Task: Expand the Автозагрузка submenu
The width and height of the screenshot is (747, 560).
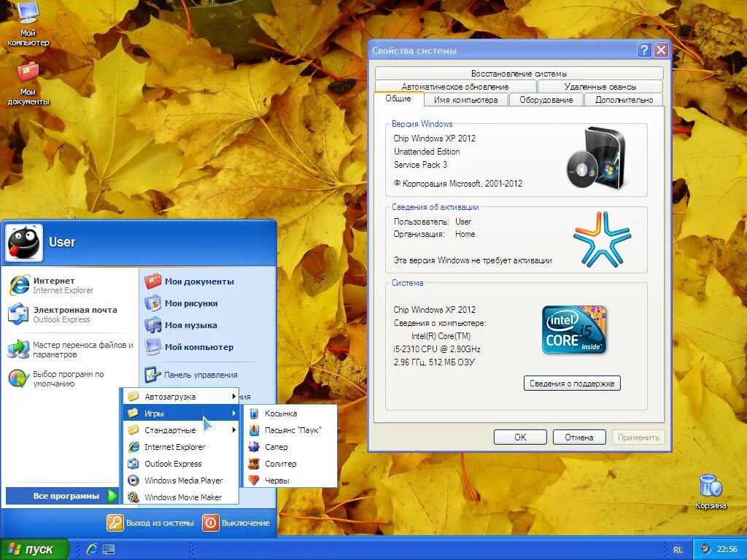Action: [x=181, y=396]
